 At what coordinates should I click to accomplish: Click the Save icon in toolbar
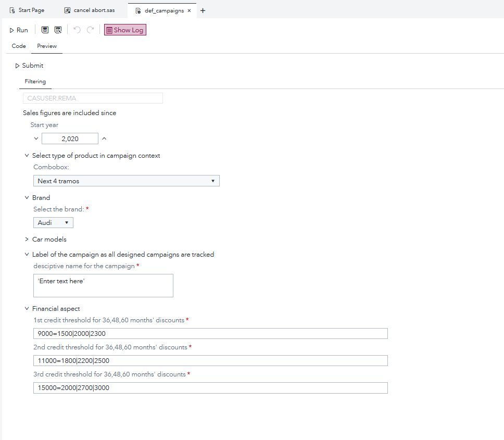(45, 30)
